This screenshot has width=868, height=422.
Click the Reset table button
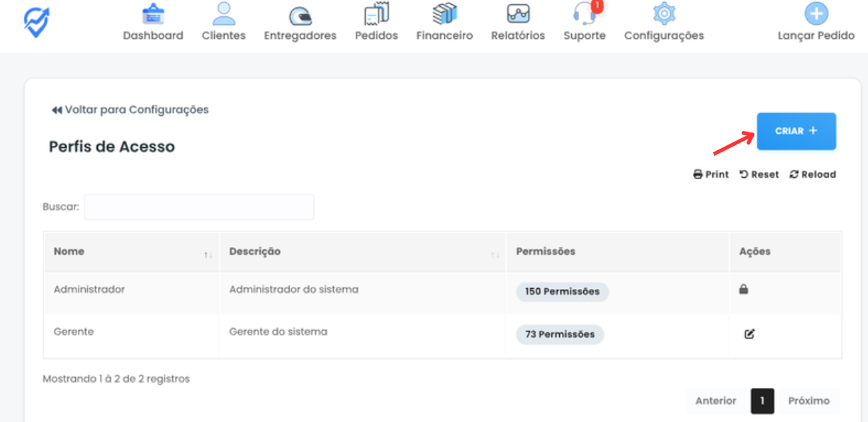pyautogui.click(x=759, y=174)
